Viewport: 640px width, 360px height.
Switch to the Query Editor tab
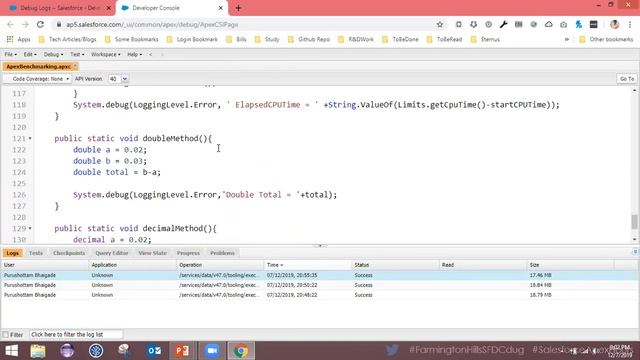[112, 253]
